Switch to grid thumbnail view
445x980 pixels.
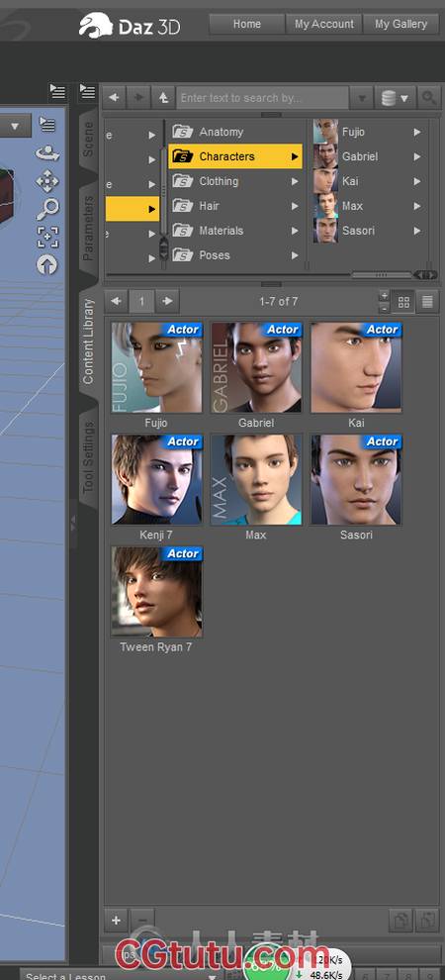403,302
